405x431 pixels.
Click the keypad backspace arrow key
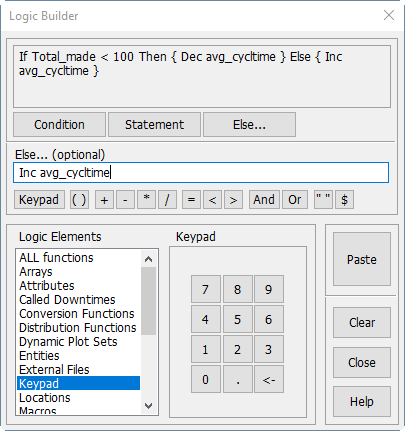pyautogui.click(x=269, y=379)
